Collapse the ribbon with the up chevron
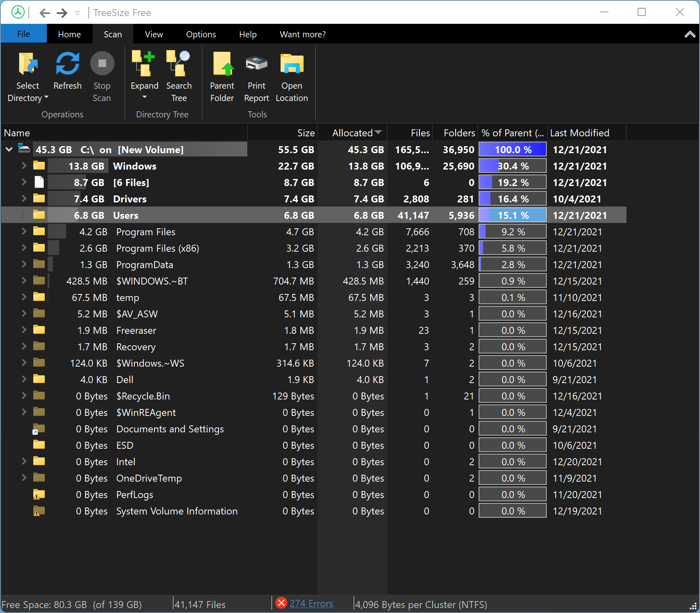The width and height of the screenshot is (700, 613). (x=690, y=34)
